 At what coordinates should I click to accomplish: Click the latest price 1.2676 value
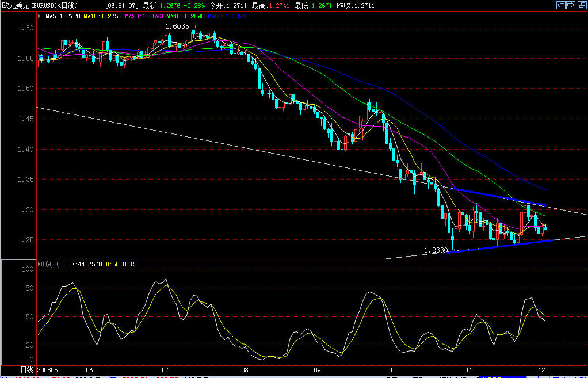pyautogui.click(x=169, y=6)
